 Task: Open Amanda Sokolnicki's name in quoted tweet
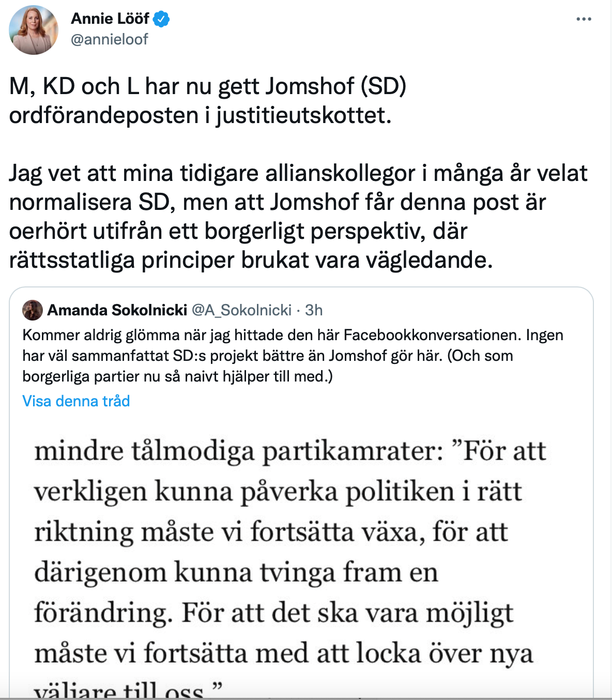pos(117,310)
